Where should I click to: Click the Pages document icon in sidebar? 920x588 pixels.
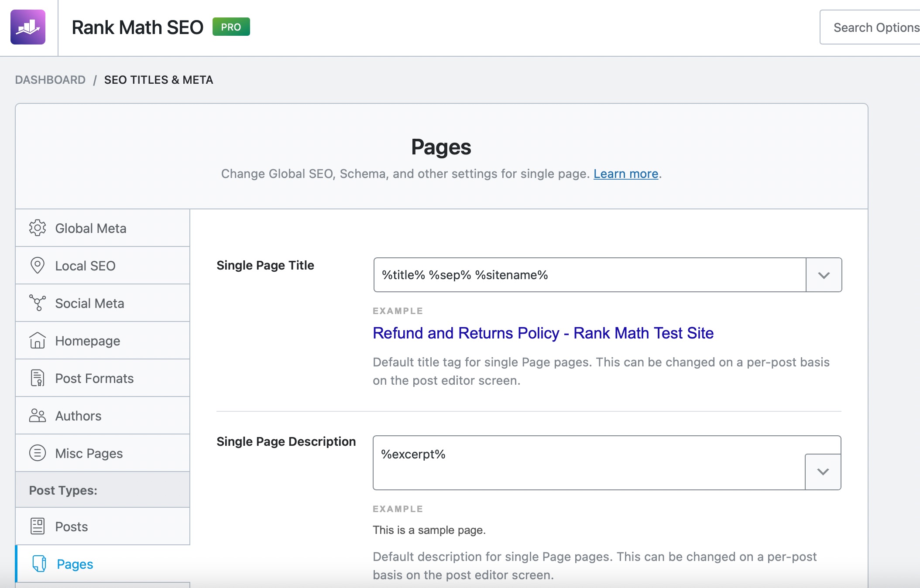click(39, 564)
